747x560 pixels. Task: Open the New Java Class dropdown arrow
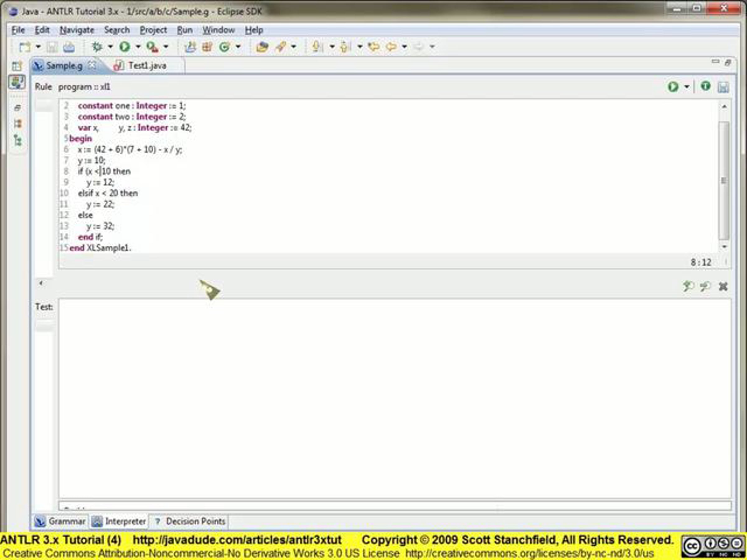coord(238,47)
